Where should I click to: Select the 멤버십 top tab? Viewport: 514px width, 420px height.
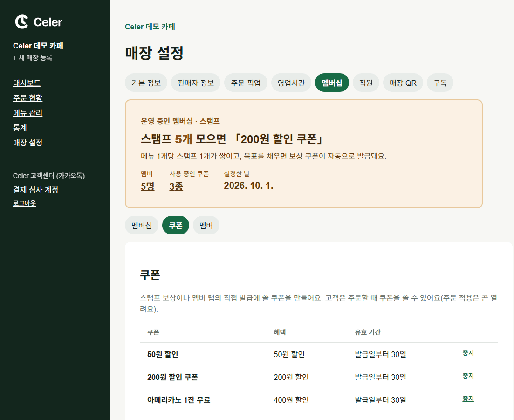point(332,83)
